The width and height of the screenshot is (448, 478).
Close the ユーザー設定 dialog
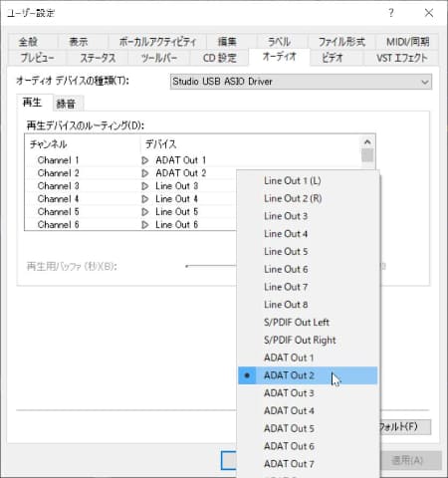(429, 13)
